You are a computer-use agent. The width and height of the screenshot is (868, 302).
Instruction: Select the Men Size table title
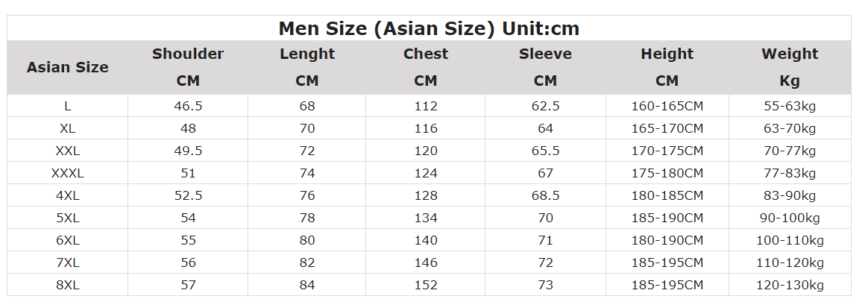429,28
